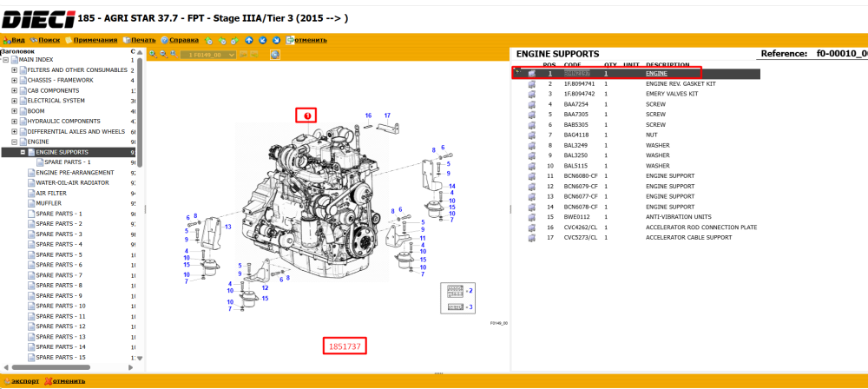Collapse the ENGINE tree node

tap(15, 142)
